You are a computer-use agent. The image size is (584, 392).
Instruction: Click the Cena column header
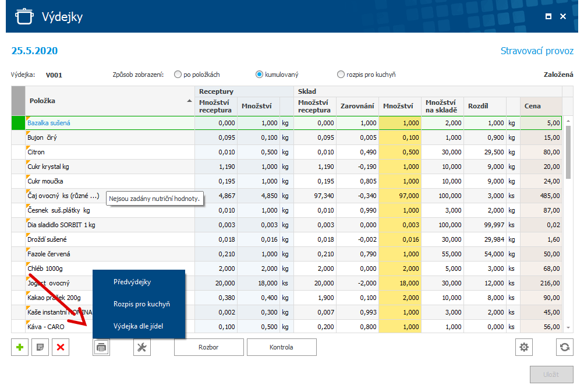pyautogui.click(x=541, y=106)
